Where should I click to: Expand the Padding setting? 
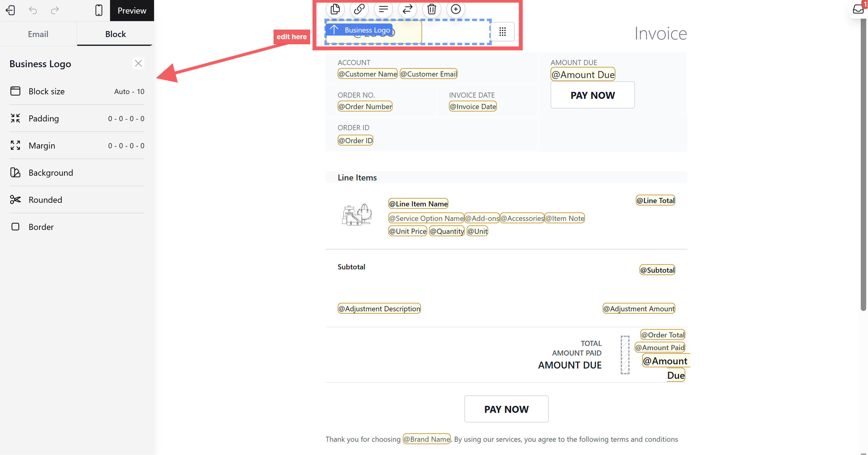point(77,118)
